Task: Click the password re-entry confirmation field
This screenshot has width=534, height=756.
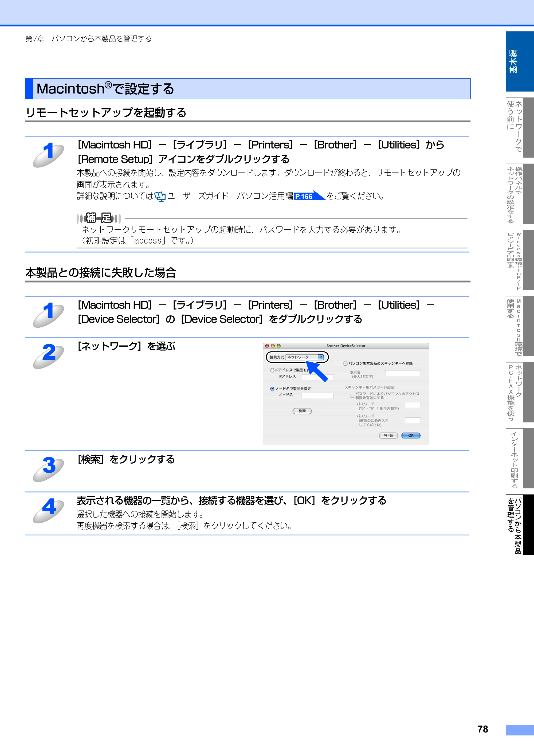Action: point(413,421)
